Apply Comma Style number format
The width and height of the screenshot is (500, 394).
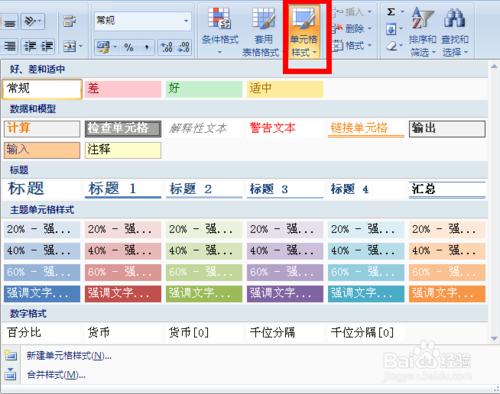click(x=147, y=47)
